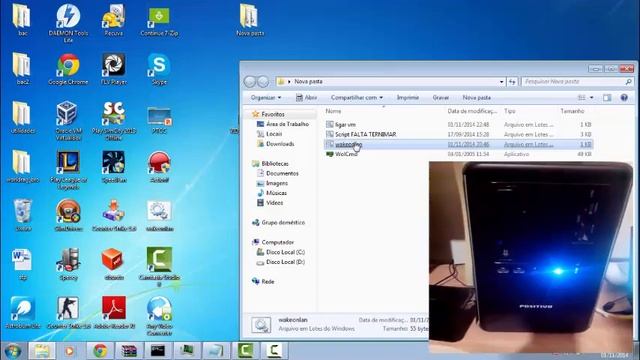640x360 pixels.
Task: Open Favoritos in the navigation pane
Action: (x=273, y=114)
